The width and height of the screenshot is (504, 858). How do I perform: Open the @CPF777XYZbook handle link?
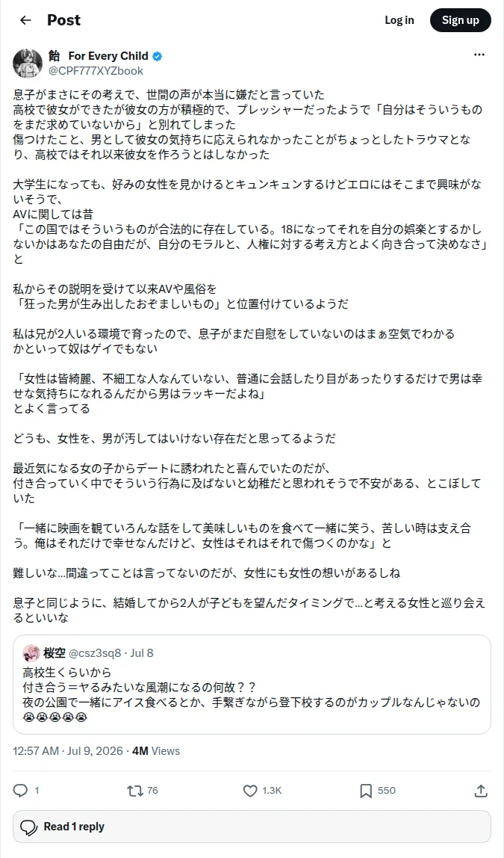[96, 70]
